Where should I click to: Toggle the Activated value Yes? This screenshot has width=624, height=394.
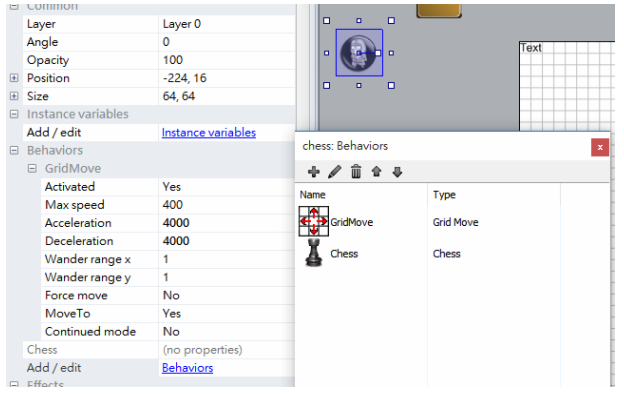[227, 187]
